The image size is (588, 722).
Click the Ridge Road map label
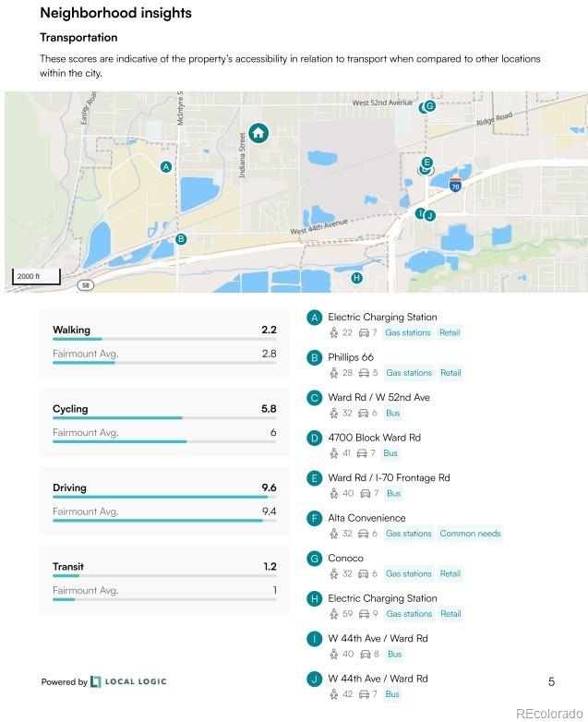point(494,119)
